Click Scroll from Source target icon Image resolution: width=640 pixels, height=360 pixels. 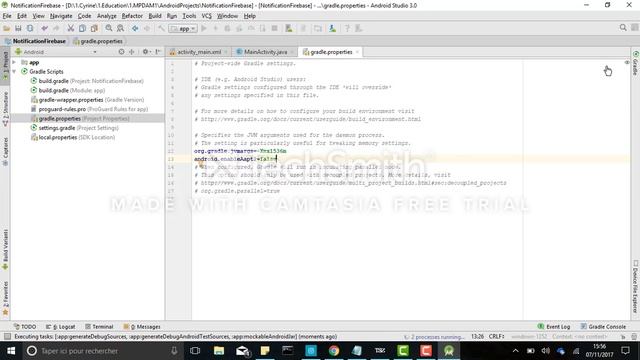click(x=121, y=52)
